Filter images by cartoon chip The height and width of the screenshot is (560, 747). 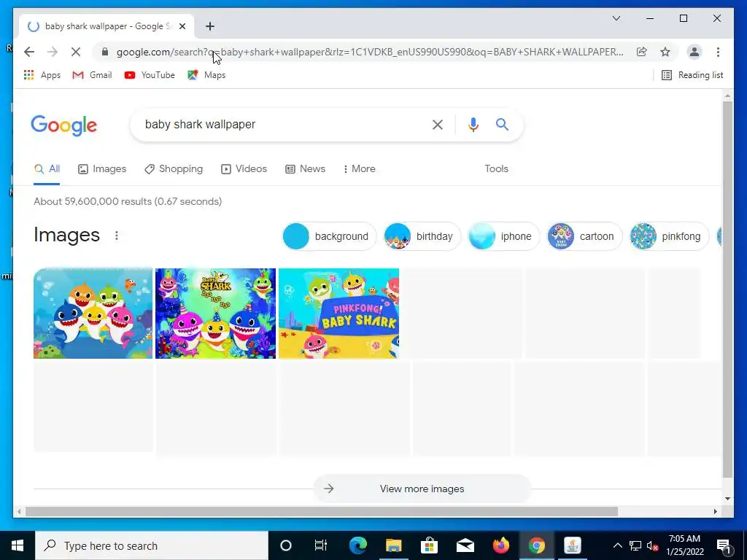(x=584, y=236)
